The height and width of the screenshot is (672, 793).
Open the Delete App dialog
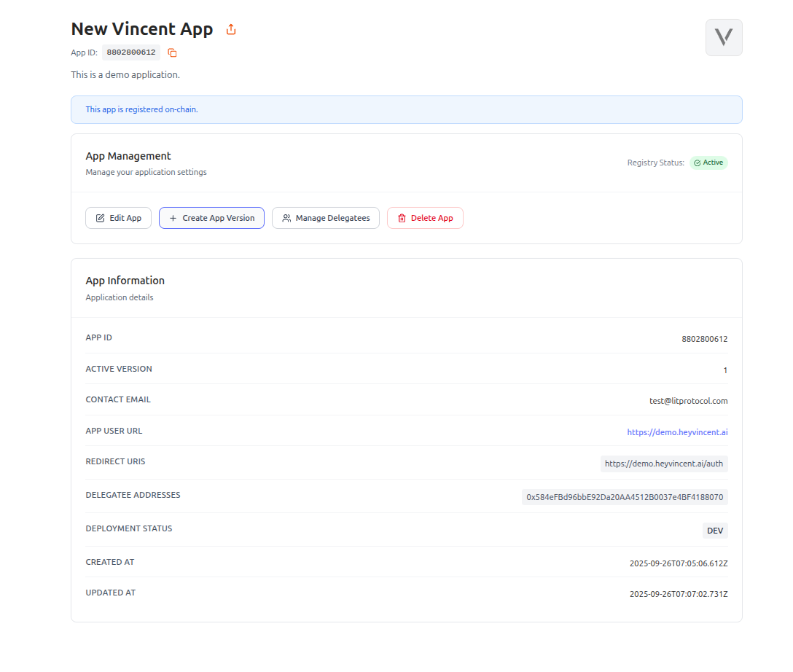pyautogui.click(x=425, y=217)
